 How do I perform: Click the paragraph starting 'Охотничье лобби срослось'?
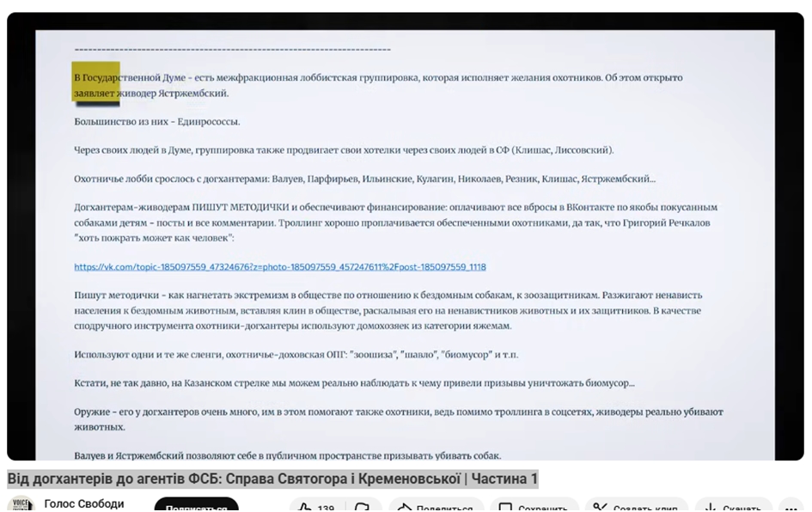coord(364,179)
